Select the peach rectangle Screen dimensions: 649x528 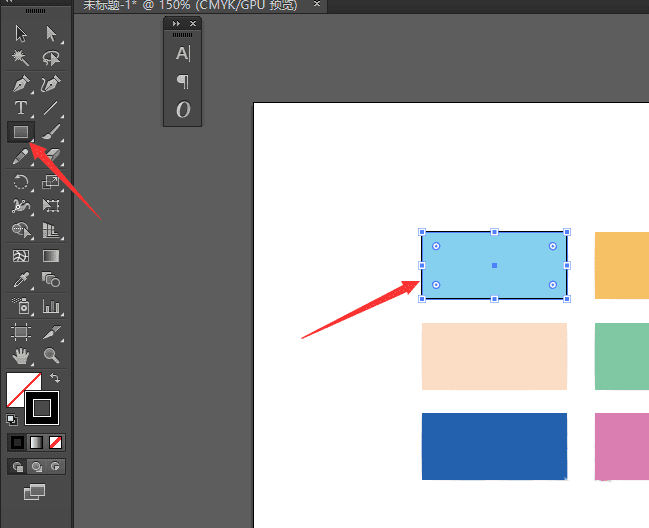tap(494, 356)
